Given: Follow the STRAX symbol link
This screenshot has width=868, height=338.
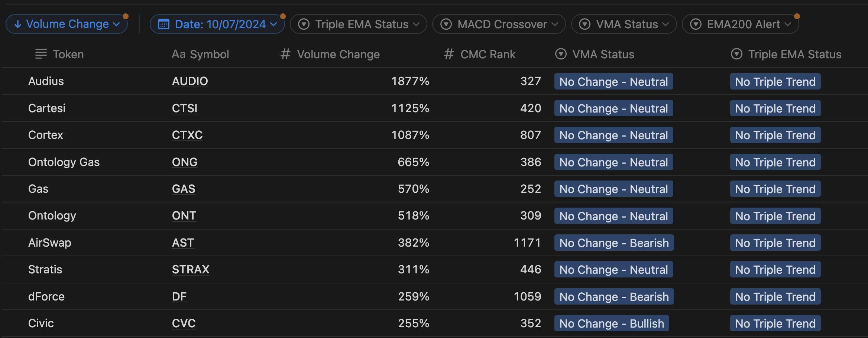Looking at the screenshot, I should (191, 270).
